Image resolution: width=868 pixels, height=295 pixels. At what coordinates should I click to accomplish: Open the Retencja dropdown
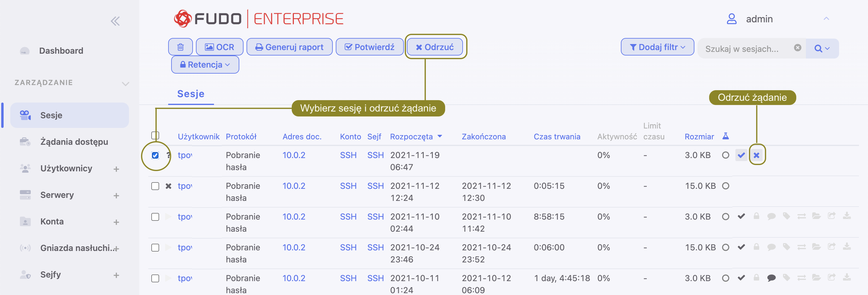point(205,64)
